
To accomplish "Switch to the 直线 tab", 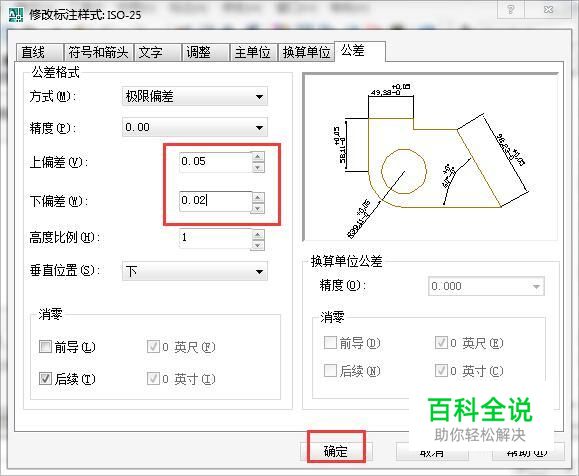I will (40, 52).
